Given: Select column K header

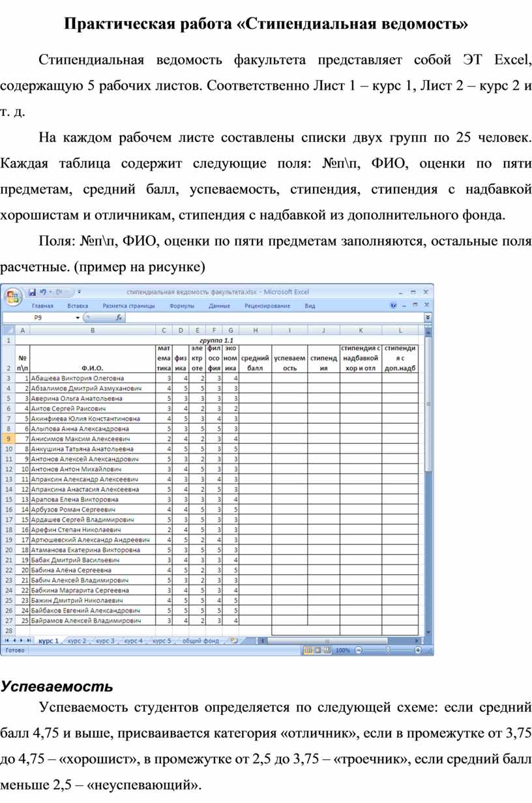Looking at the screenshot, I should 361,330.
